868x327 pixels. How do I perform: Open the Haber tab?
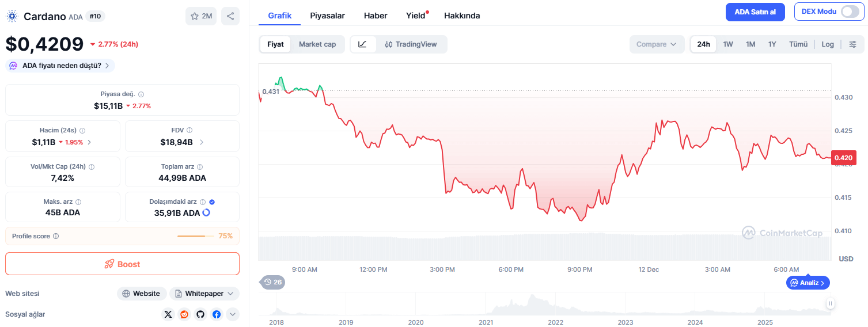(376, 16)
